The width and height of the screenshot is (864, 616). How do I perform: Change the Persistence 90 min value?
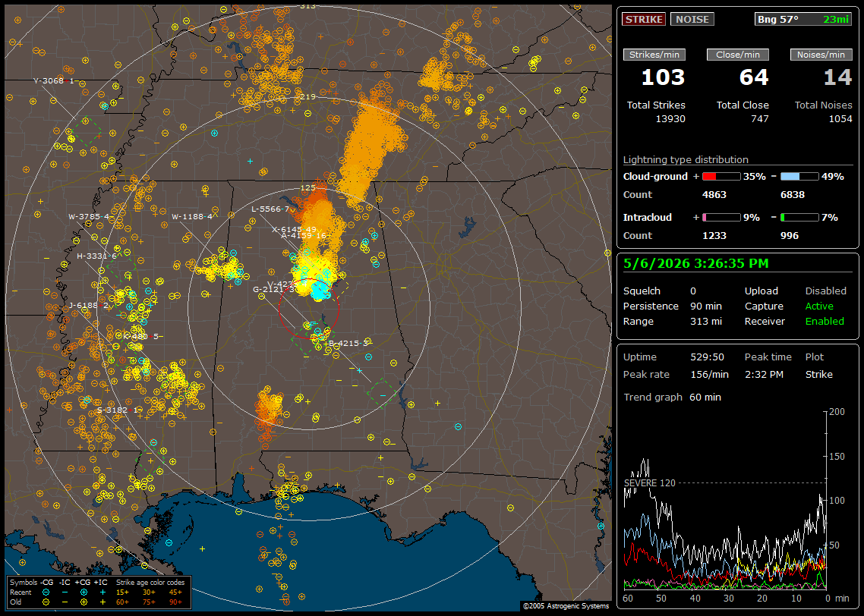point(706,306)
